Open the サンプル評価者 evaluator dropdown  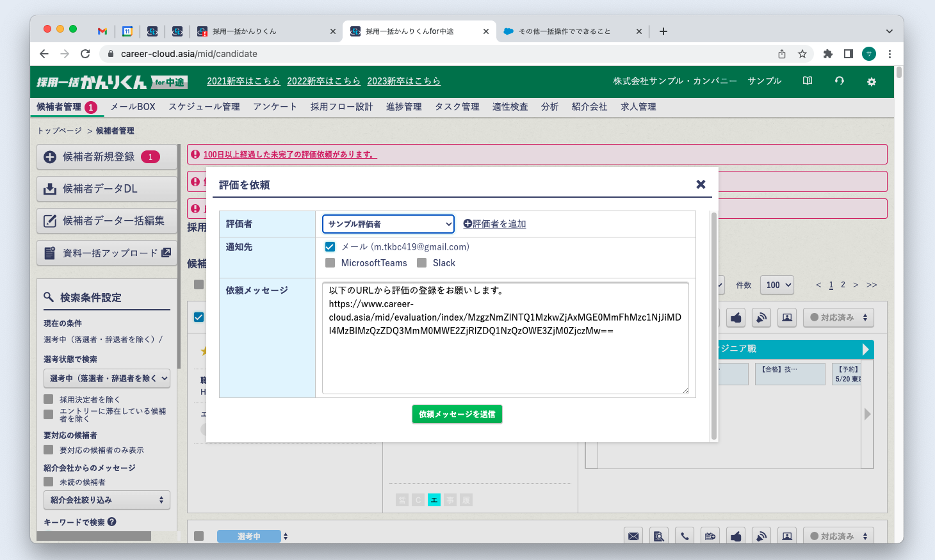pos(388,224)
